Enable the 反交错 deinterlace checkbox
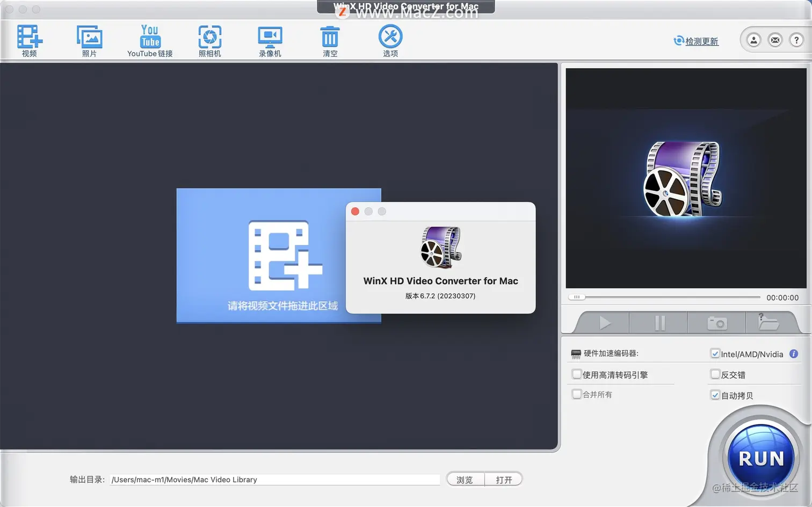812x507 pixels. coord(715,374)
